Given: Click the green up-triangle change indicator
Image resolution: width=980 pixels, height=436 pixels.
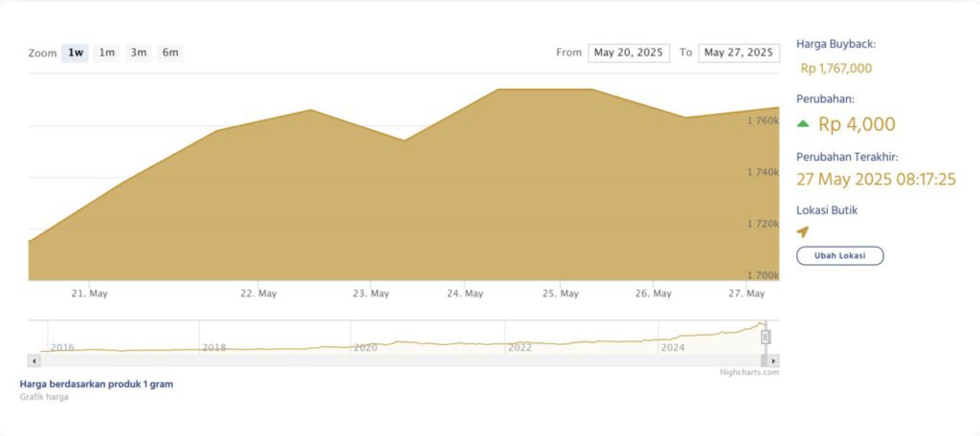Looking at the screenshot, I should coord(803,123).
